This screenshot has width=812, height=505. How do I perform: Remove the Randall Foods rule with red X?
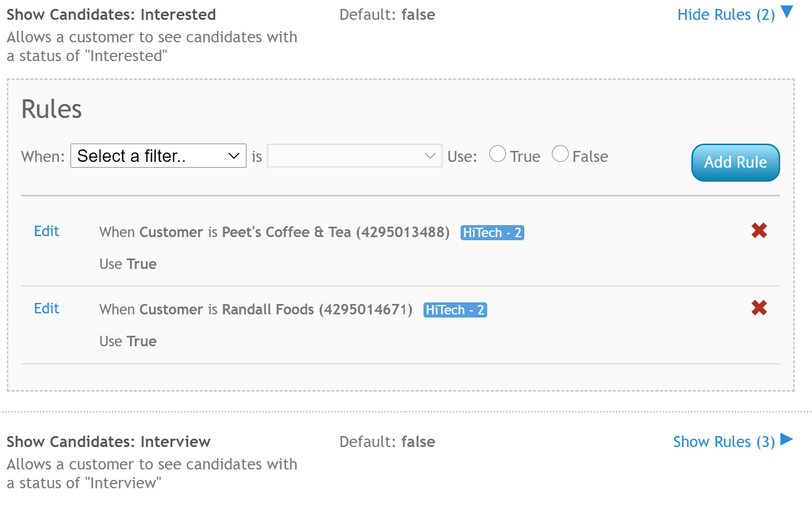coord(759,308)
